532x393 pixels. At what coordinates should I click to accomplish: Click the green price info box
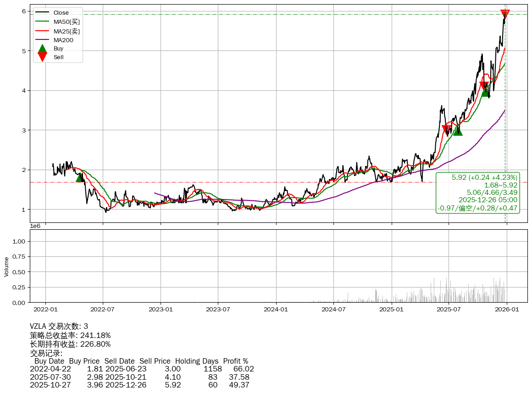pyautogui.click(x=477, y=193)
